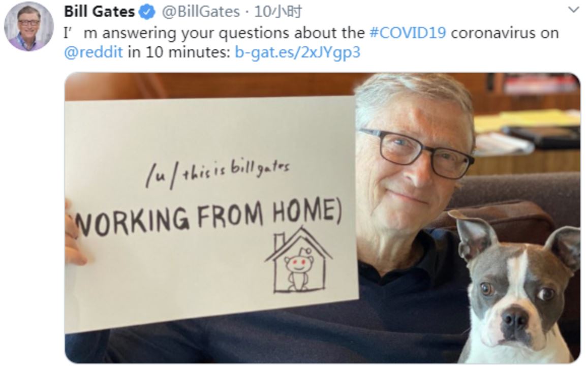This screenshot has width=588, height=367.
Task: Click the Bill Gates display name
Action: (100, 12)
